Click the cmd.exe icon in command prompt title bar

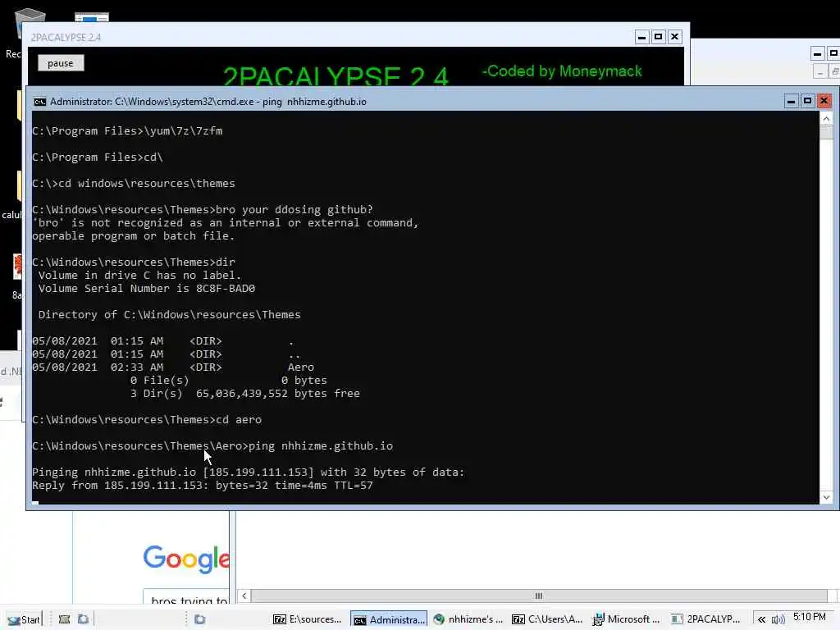tap(39, 102)
